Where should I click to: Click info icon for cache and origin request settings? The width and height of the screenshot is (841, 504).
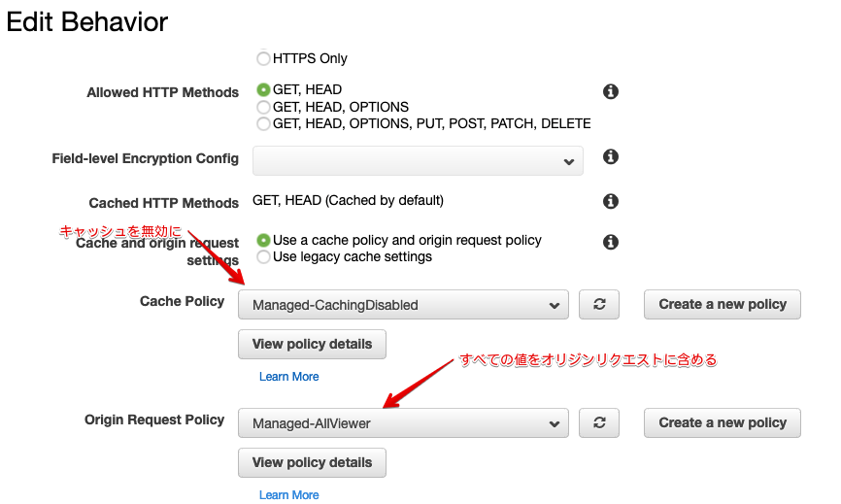[x=611, y=242]
